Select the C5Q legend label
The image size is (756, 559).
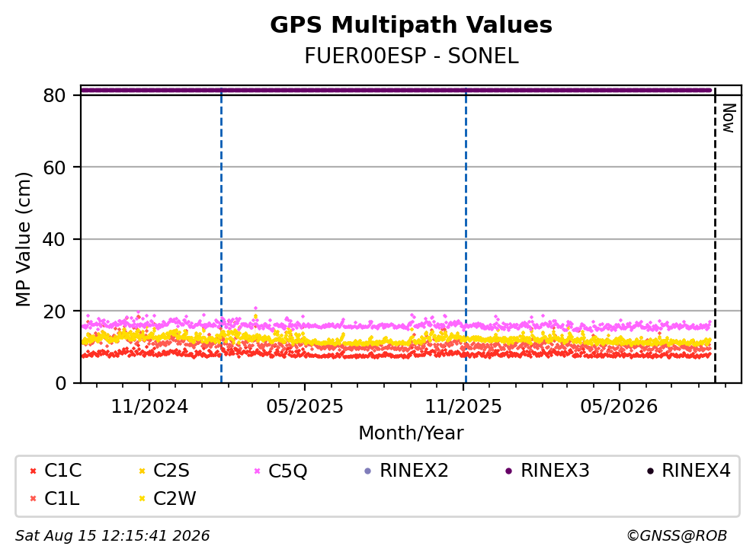(x=287, y=471)
